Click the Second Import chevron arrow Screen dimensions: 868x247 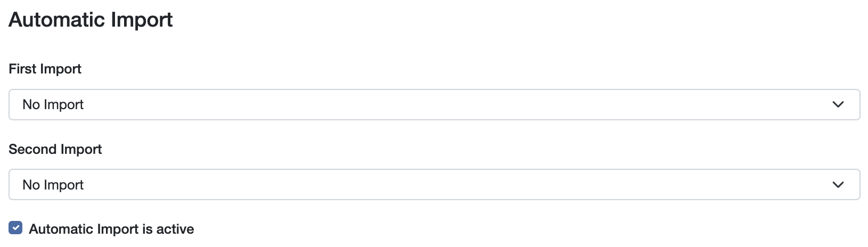click(x=838, y=185)
